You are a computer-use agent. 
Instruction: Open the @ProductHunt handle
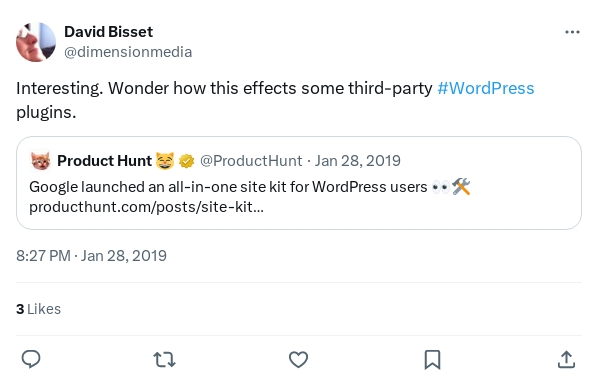(251, 161)
